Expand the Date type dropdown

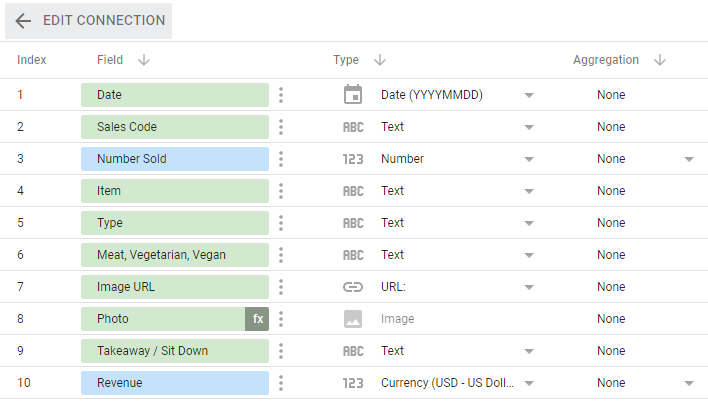(529, 95)
